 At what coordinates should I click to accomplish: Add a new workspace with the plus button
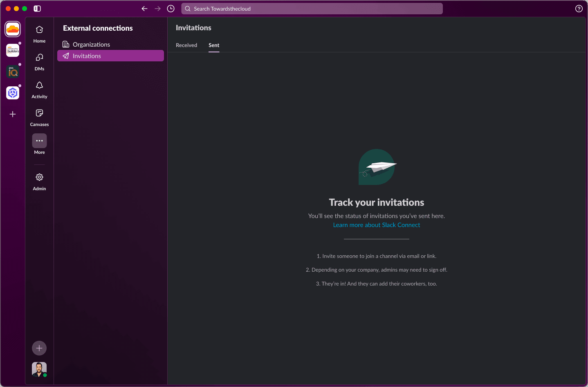click(x=13, y=114)
